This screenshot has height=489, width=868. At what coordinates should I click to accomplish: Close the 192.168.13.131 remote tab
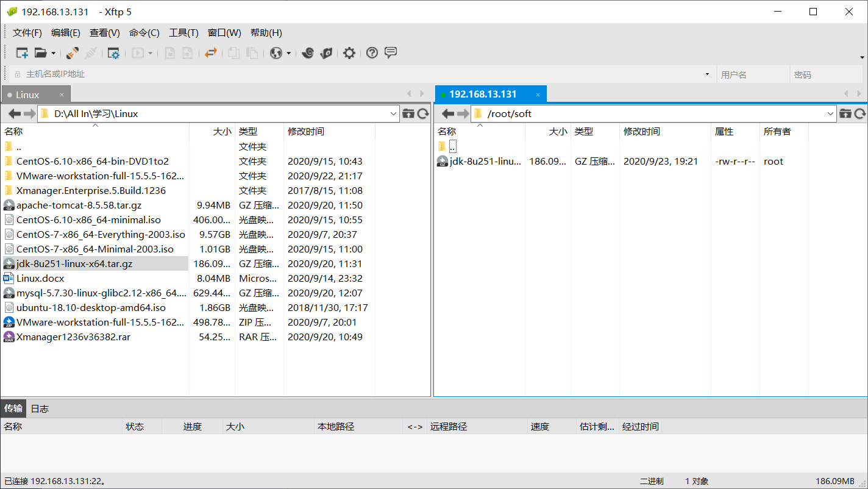[x=538, y=95]
